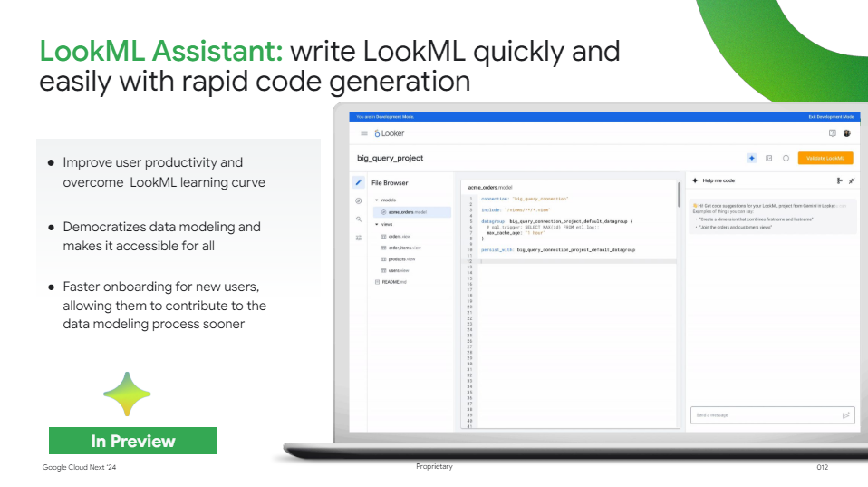Screen dimensions: 868x487
Task: Open the help icon in Looker header
Action: coord(832,133)
